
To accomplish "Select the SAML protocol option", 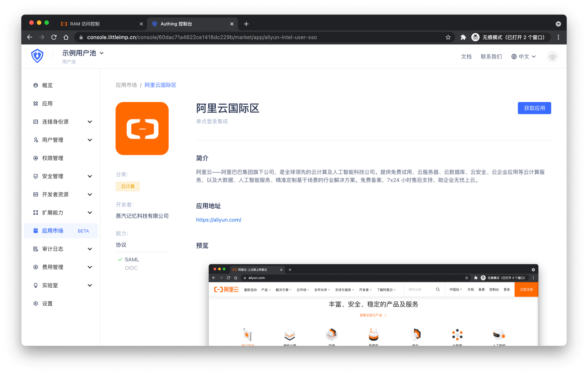I will tap(132, 259).
